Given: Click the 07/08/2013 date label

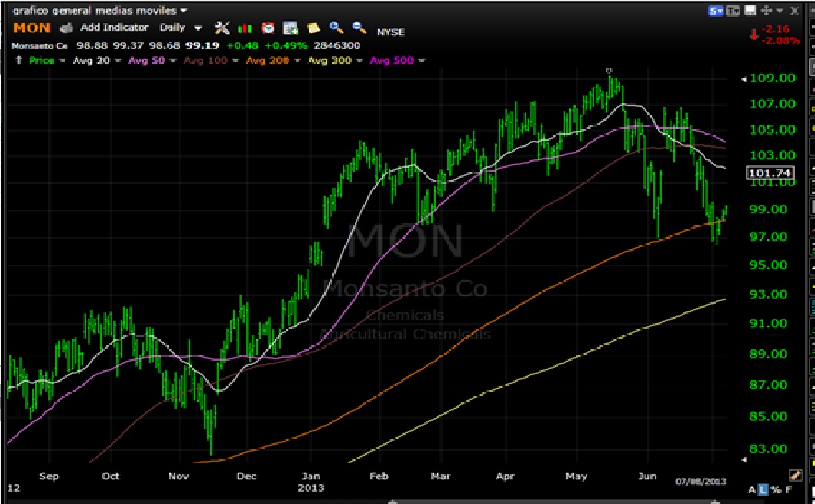Looking at the screenshot, I should tap(700, 482).
